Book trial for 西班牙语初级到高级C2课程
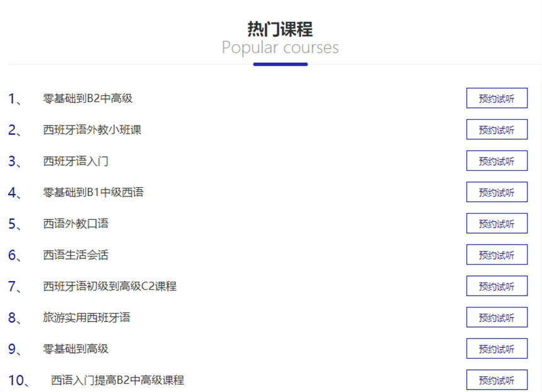 (496, 286)
